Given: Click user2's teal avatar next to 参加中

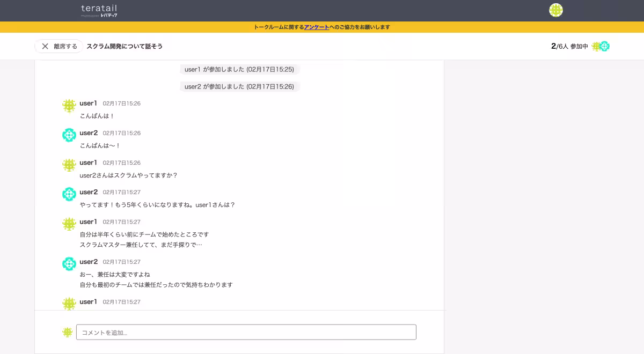Looking at the screenshot, I should click(x=604, y=46).
